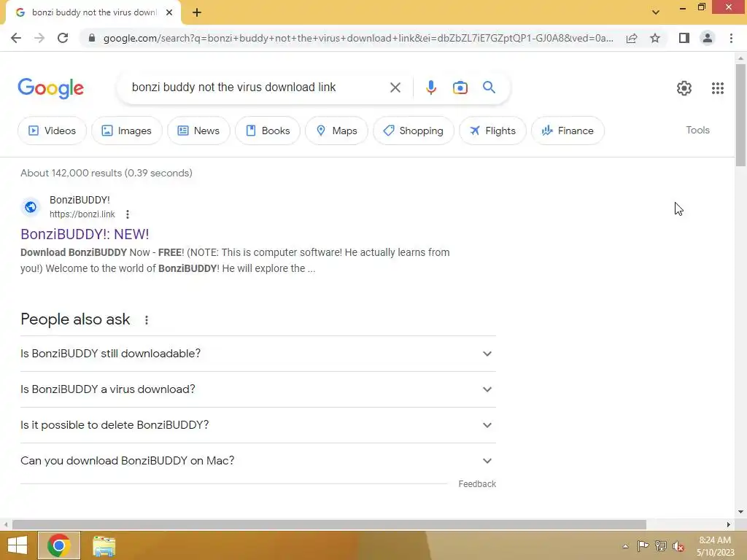747x560 pixels.
Task: Search by image with the camera icon
Action: pyautogui.click(x=460, y=87)
